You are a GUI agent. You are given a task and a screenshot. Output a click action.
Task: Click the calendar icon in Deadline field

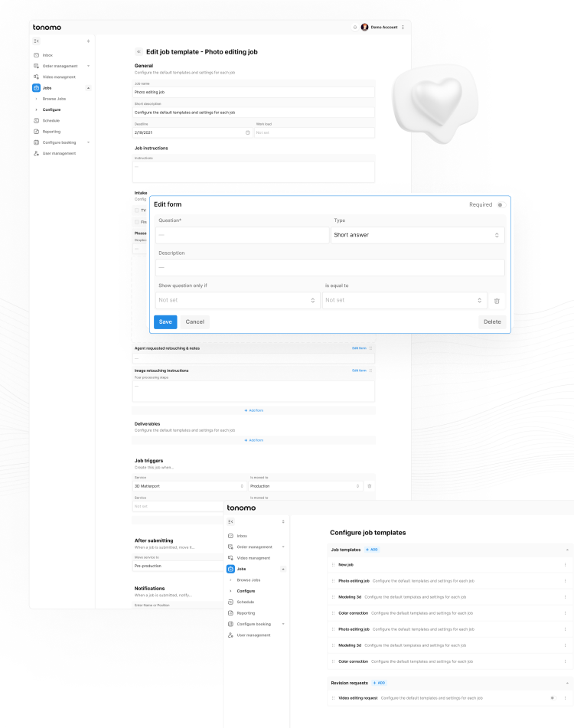247,132
